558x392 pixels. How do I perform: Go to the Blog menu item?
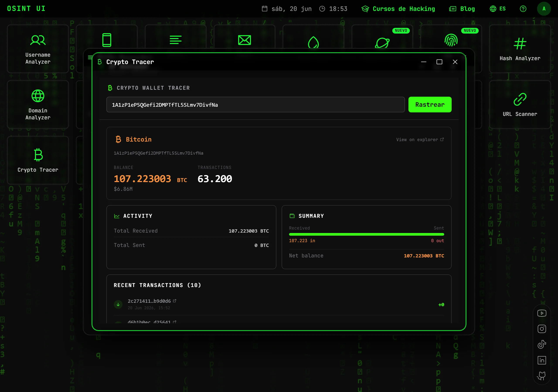462,9
